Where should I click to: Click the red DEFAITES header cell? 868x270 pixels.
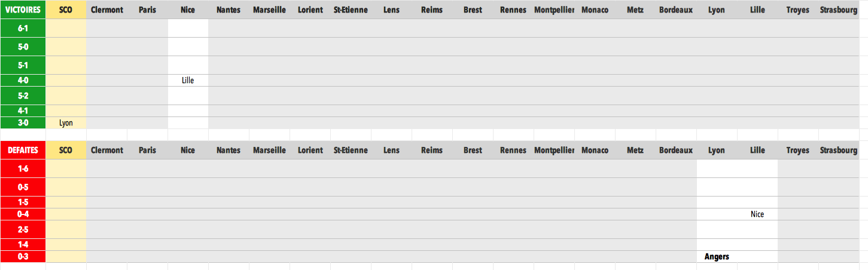pos(23,150)
